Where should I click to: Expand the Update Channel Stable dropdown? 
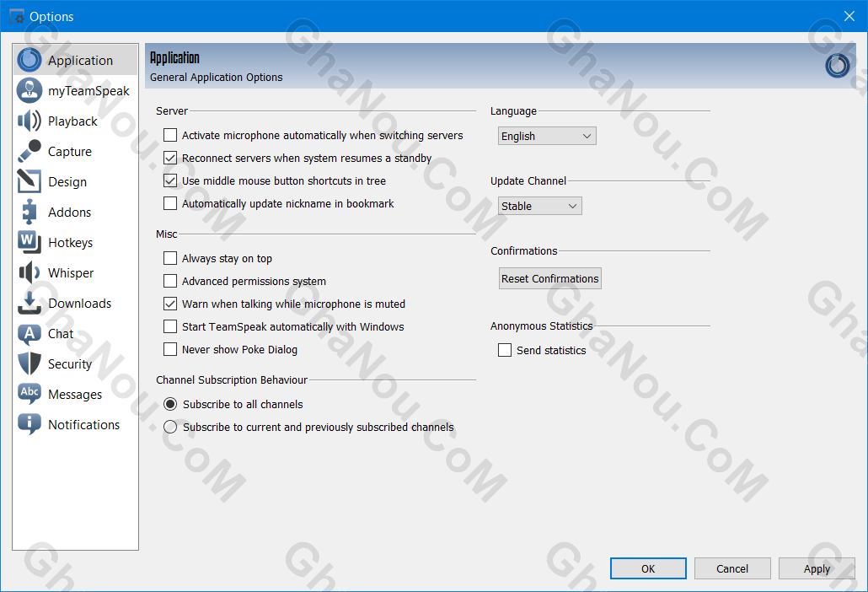point(539,207)
